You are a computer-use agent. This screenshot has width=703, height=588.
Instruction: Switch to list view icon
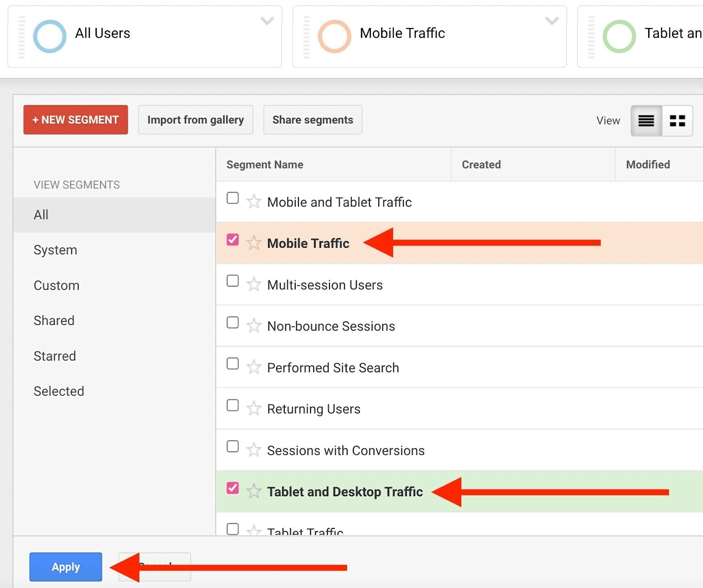click(x=646, y=121)
